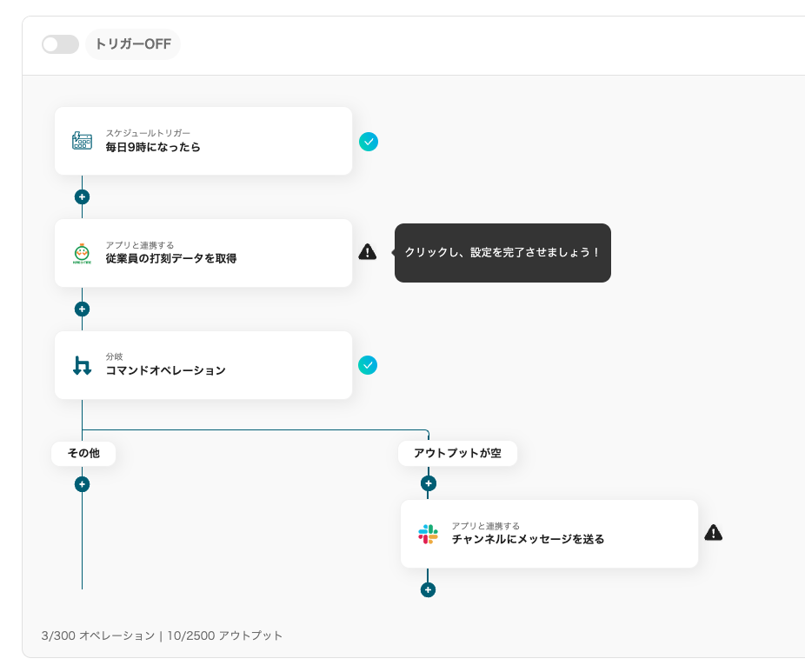Viewport: 805px width, 672px height.
Task: Open the 毎日9時になったら schedule trigger card
Action: pos(203,141)
